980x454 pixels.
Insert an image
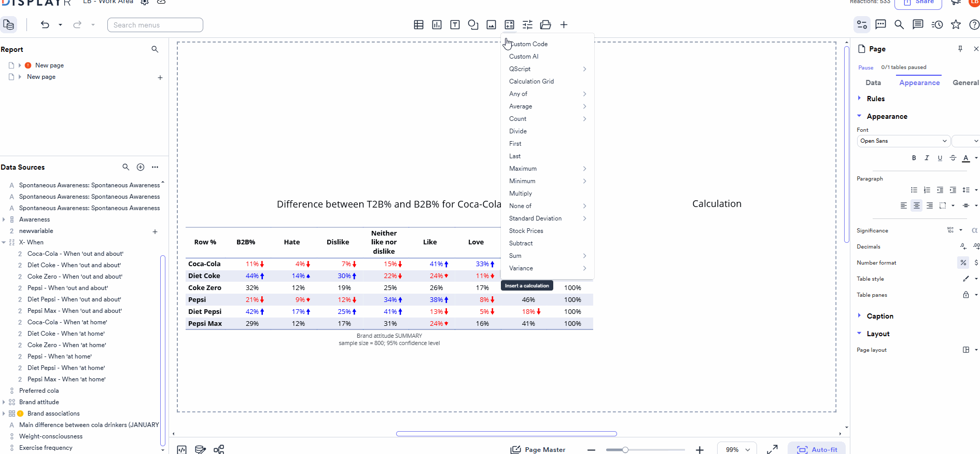491,25
